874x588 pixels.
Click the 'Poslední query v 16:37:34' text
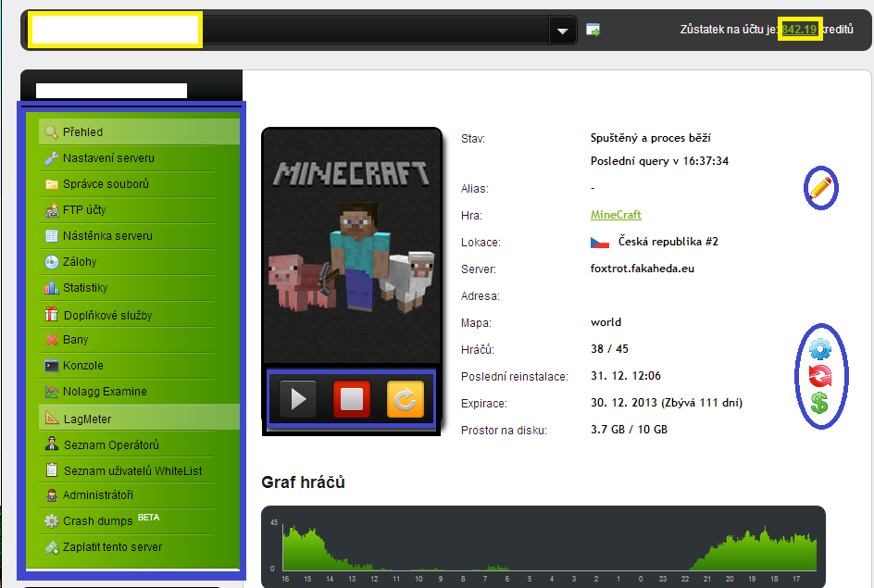659,161
